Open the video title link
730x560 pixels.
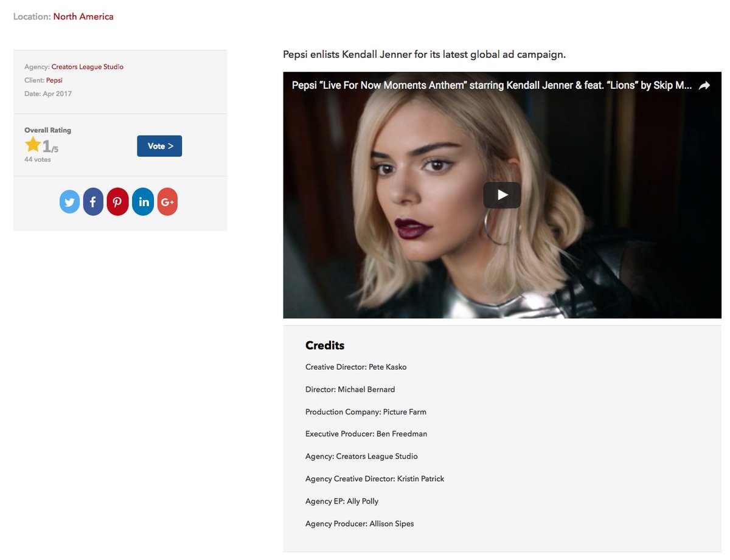coord(492,85)
